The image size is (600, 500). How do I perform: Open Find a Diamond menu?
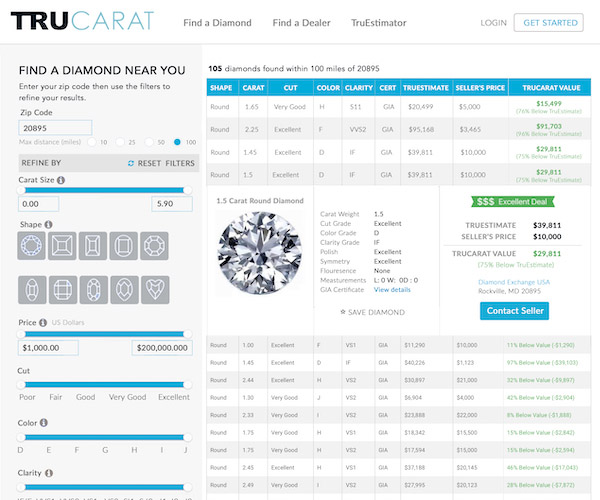(217, 23)
